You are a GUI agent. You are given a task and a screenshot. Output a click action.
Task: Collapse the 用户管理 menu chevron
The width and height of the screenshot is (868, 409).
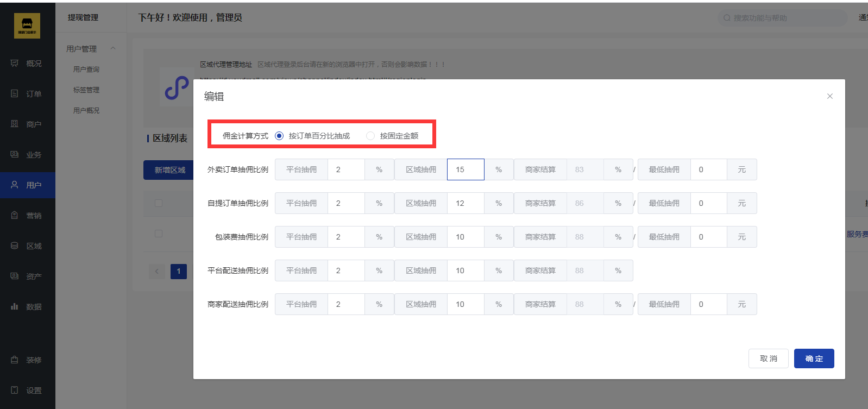(113, 48)
